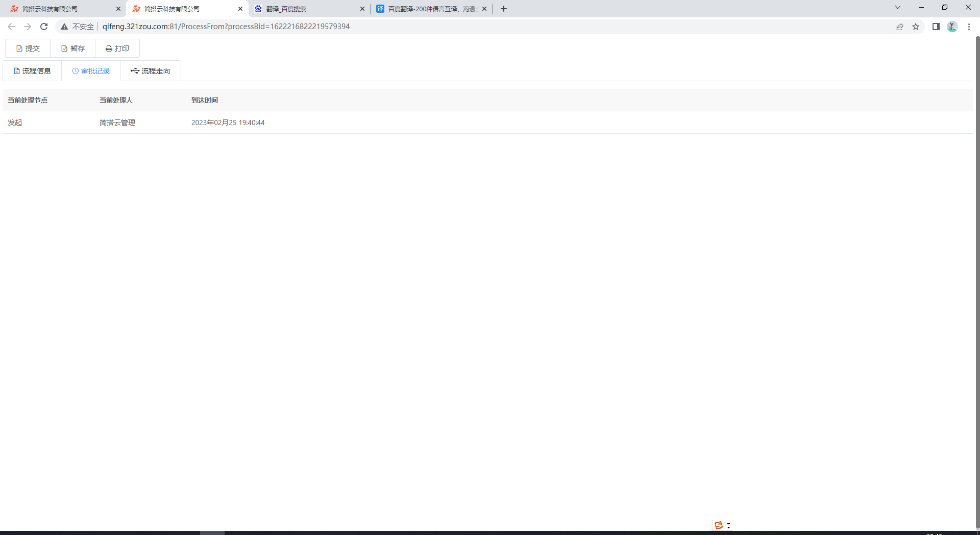Open the 流程走向 tab
The height and width of the screenshot is (535, 980).
[x=151, y=71]
